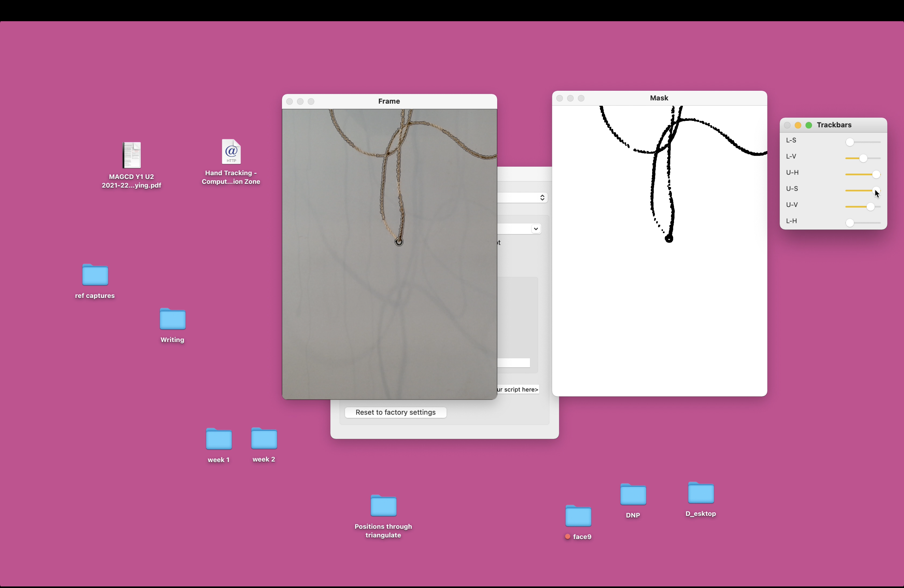
Task: Open the ref captures folder icon
Action: (95, 275)
